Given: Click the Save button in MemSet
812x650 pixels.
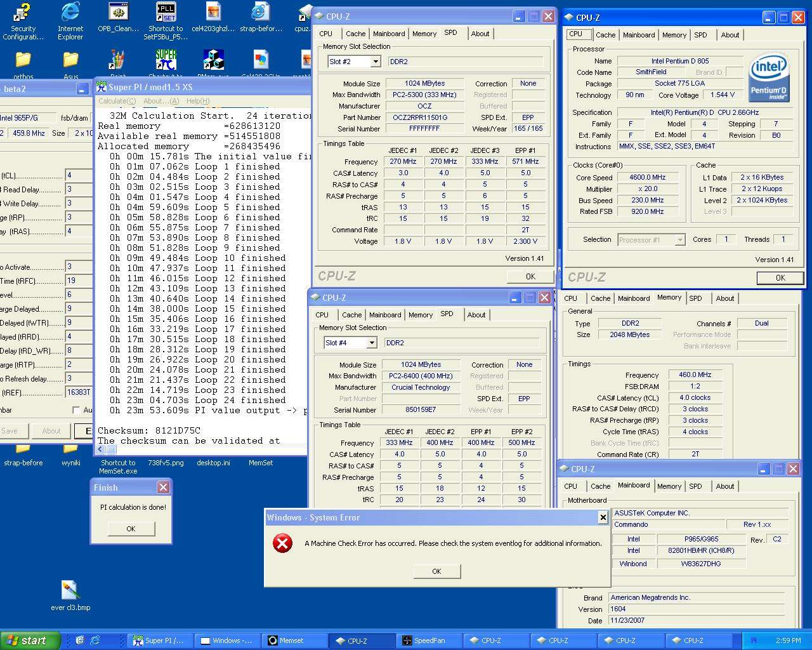Looking at the screenshot, I should (x=10, y=431).
